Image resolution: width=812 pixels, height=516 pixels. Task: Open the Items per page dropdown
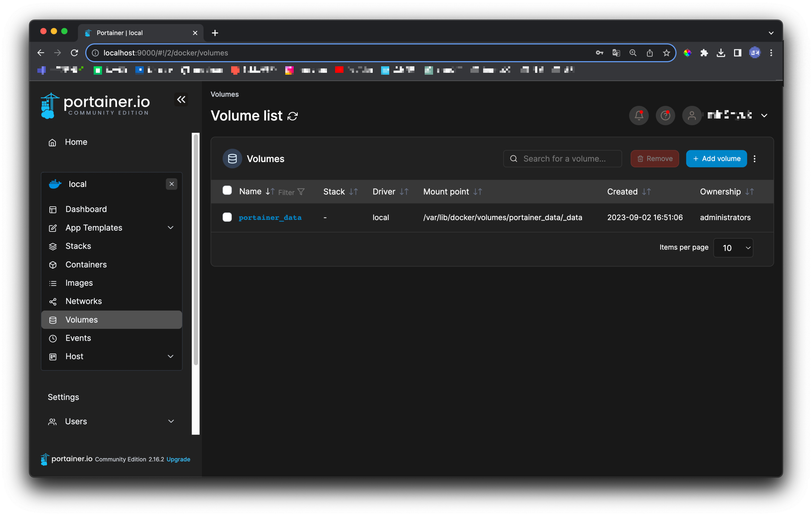click(x=733, y=248)
